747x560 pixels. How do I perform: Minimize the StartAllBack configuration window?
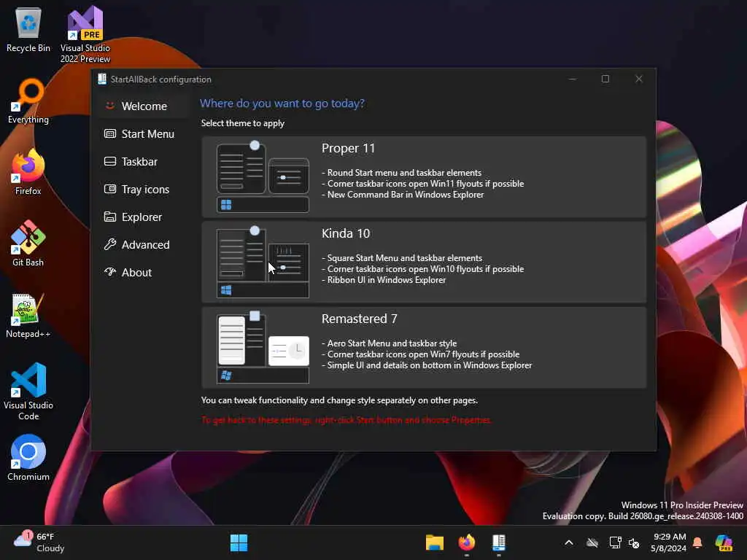pyautogui.click(x=573, y=79)
